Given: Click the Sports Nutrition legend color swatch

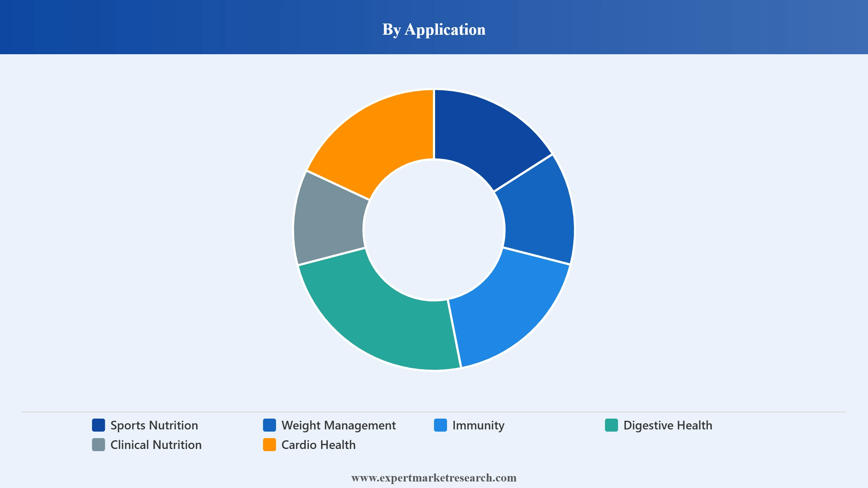Looking at the screenshot, I should (98, 425).
